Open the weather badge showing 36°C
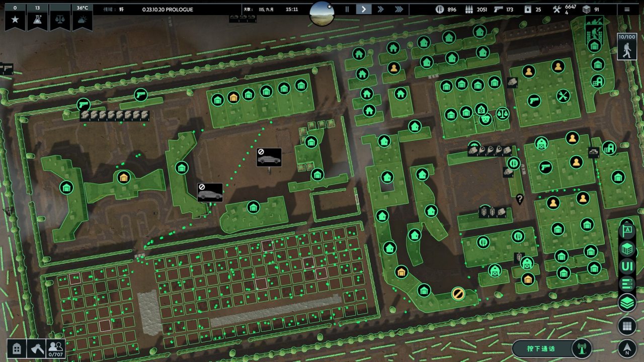644x362 pixels. [x=82, y=18]
